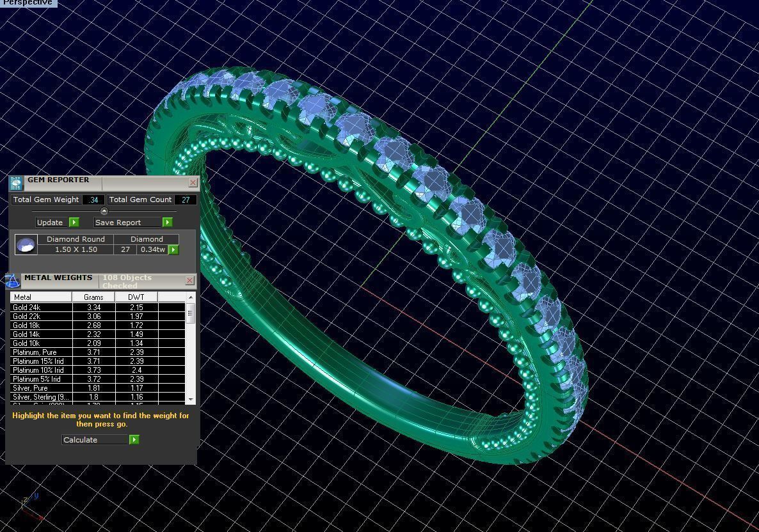The width and height of the screenshot is (759, 532).
Task: Click the Perspective viewport label
Action: coord(28,3)
